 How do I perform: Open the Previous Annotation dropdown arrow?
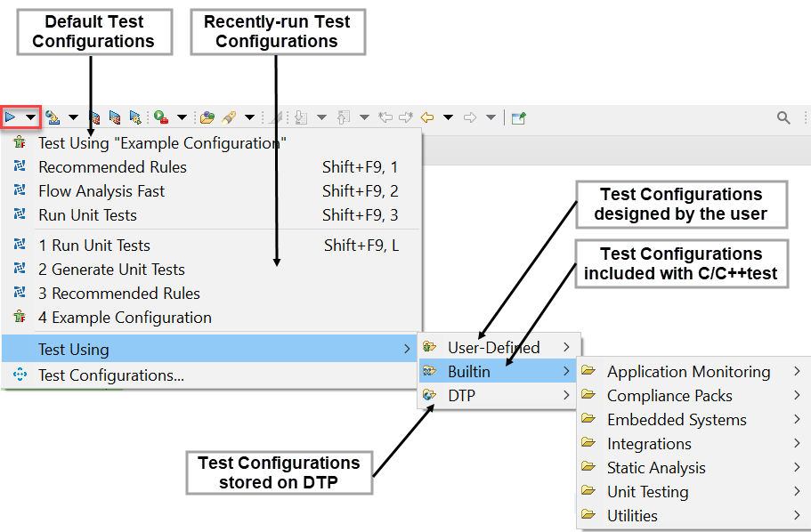point(365,118)
